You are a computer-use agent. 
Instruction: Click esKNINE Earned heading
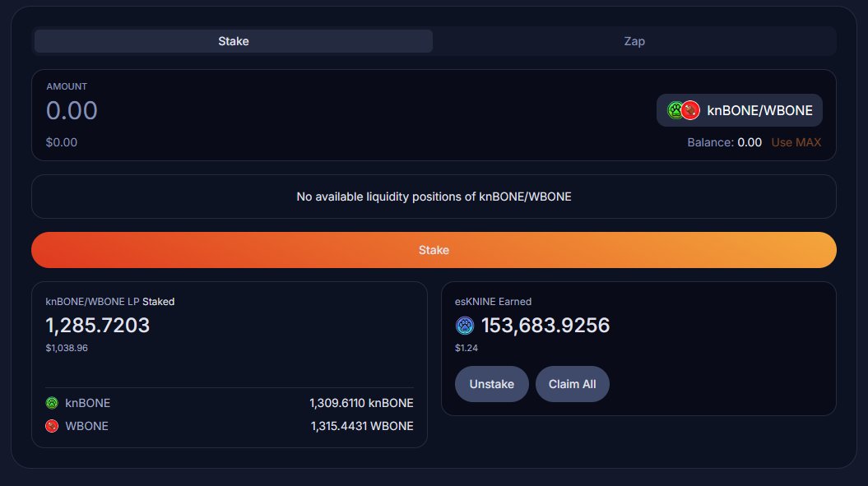(493, 302)
